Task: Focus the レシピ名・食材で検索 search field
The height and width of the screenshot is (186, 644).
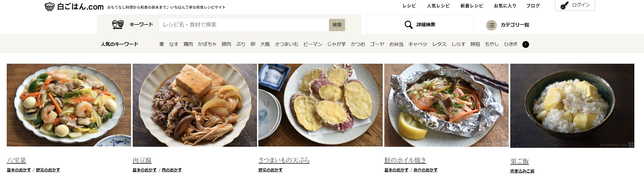Action: 244,25
